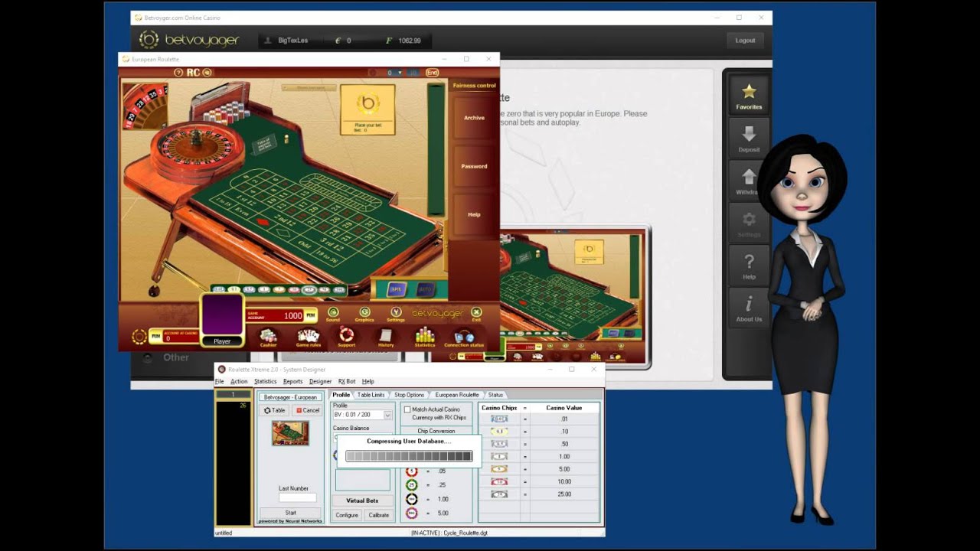
Task: Open the Deposit icon in Betvoyager sidebar
Action: point(749,138)
